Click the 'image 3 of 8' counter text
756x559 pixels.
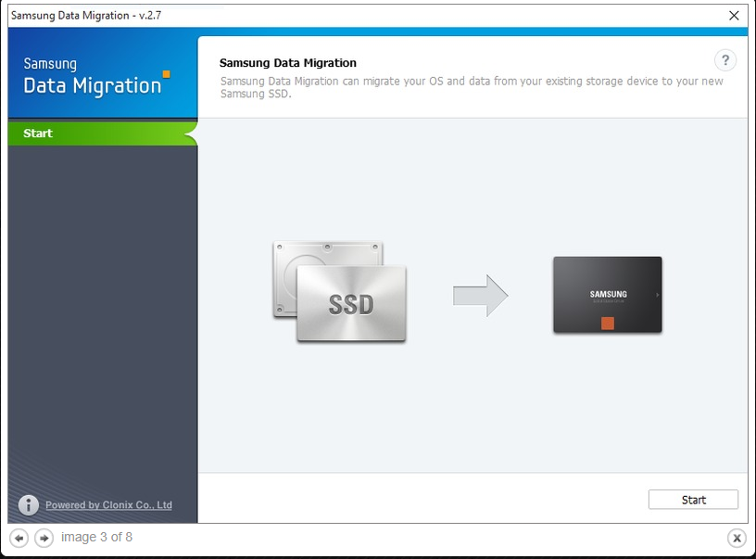coord(96,538)
